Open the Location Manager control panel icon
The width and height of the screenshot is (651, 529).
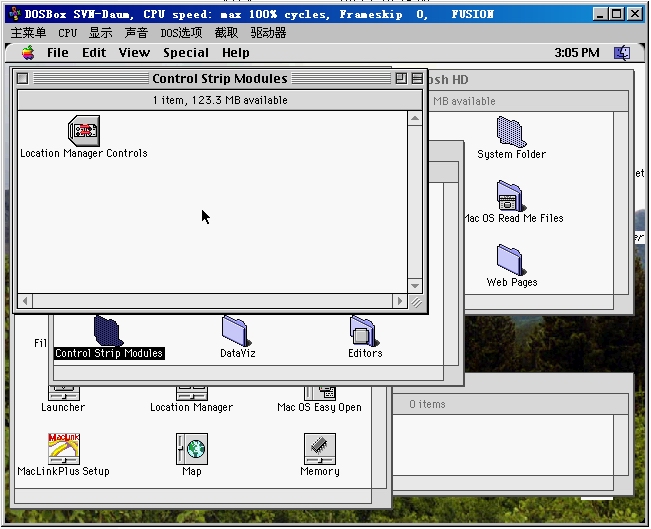pos(192,393)
